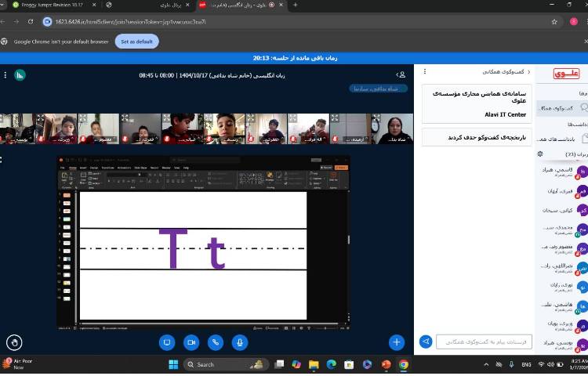Click the phone audio button
This screenshot has height=376, width=588.
pyautogui.click(x=216, y=342)
